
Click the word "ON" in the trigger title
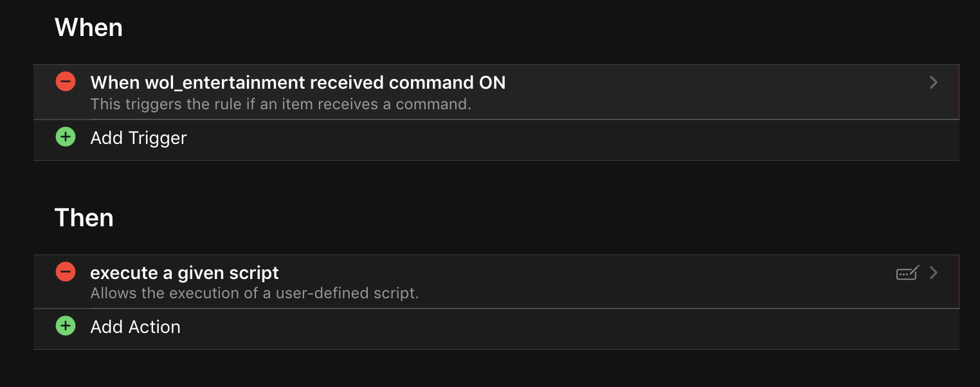pyautogui.click(x=493, y=83)
